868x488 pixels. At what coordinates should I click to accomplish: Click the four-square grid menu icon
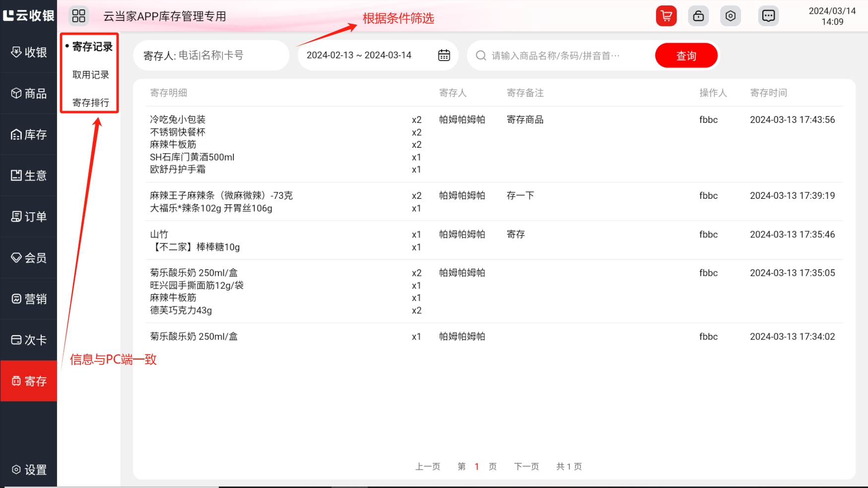(x=78, y=16)
